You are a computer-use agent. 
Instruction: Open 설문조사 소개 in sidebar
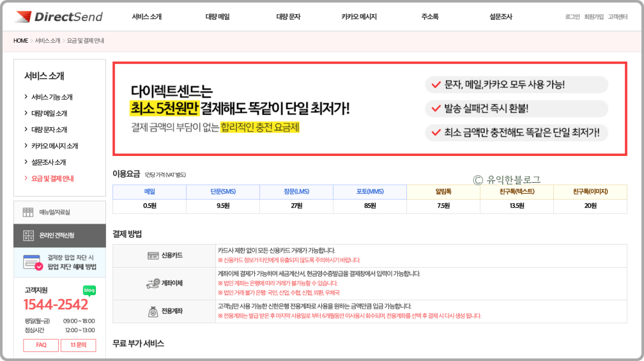point(49,162)
